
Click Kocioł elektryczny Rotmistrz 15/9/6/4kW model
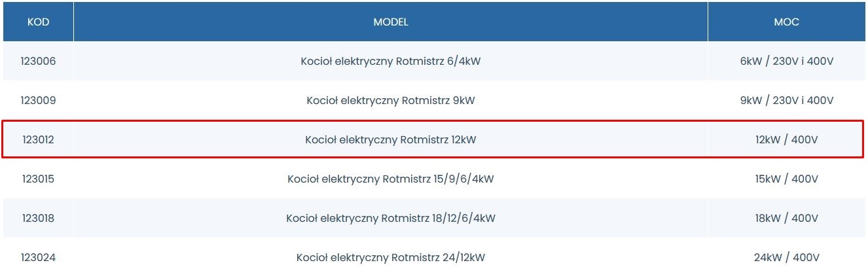coord(391,179)
